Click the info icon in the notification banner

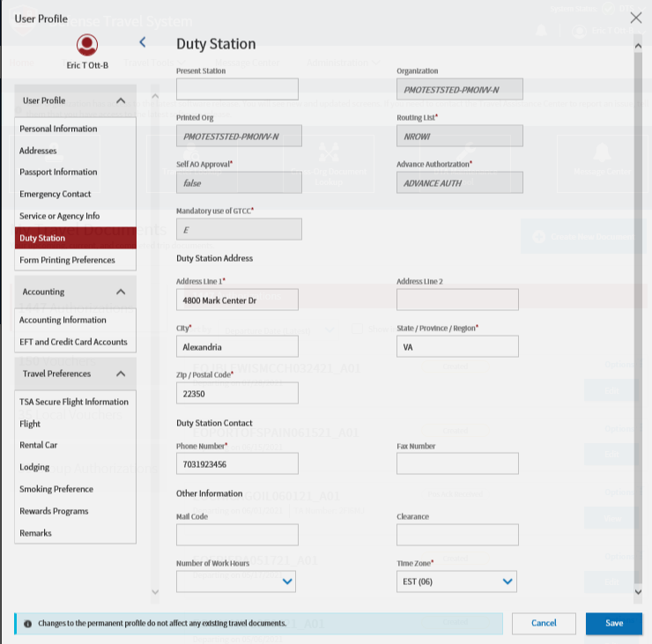(x=27, y=623)
